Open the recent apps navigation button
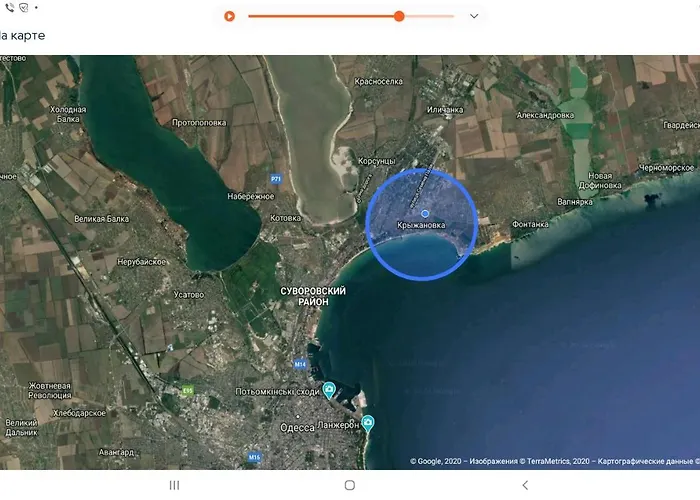This screenshot has width=700, height=500. (175, 485)
